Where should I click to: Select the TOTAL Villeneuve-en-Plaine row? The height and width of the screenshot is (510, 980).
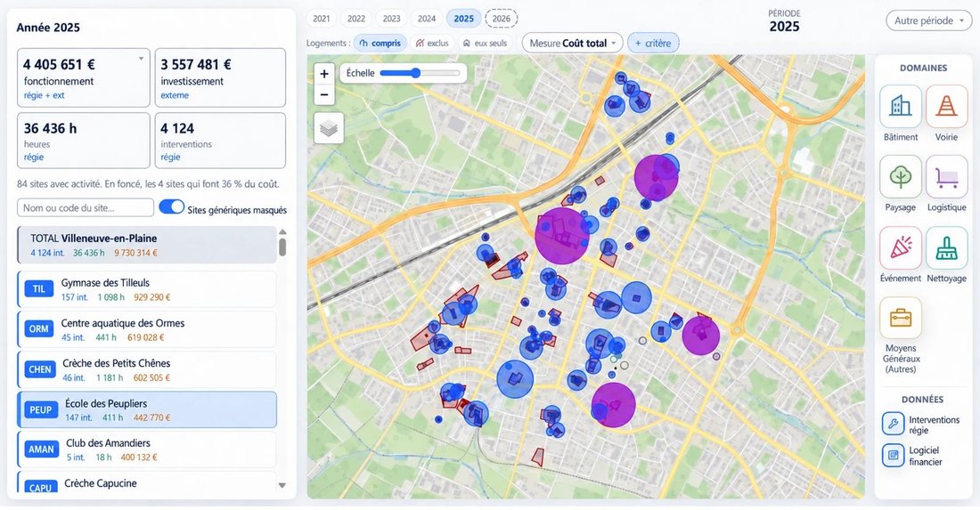tap(147, 245)
